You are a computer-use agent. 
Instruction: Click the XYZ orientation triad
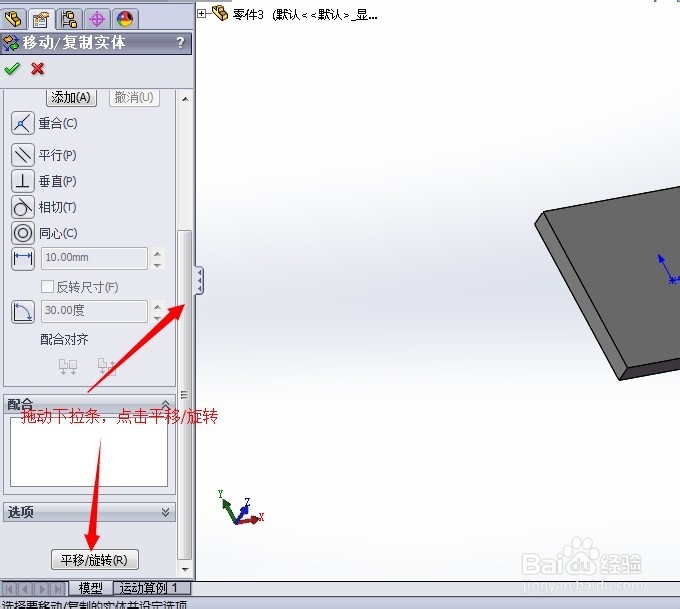tap(241, 510)
